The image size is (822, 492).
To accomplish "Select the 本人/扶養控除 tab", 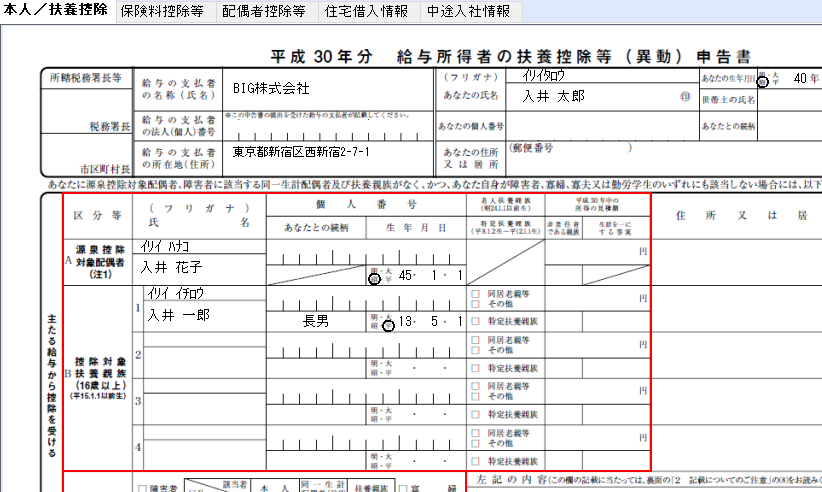I will (57, 10).
